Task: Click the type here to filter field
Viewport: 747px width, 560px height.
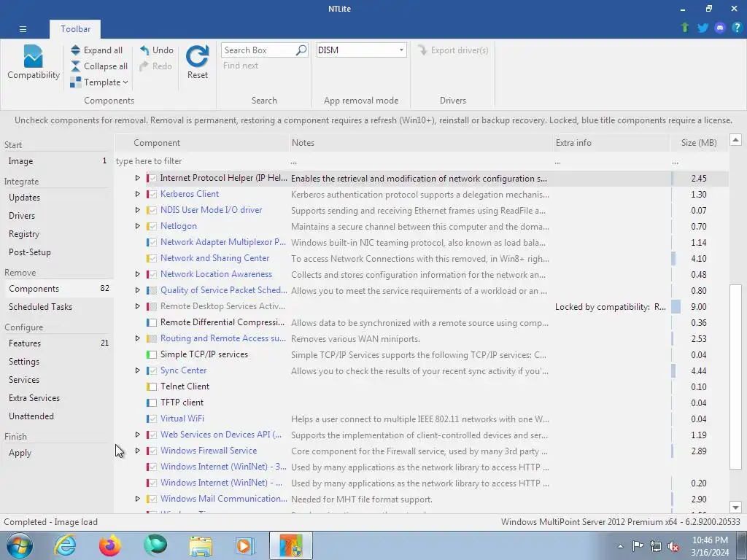Action: (202, 161)
